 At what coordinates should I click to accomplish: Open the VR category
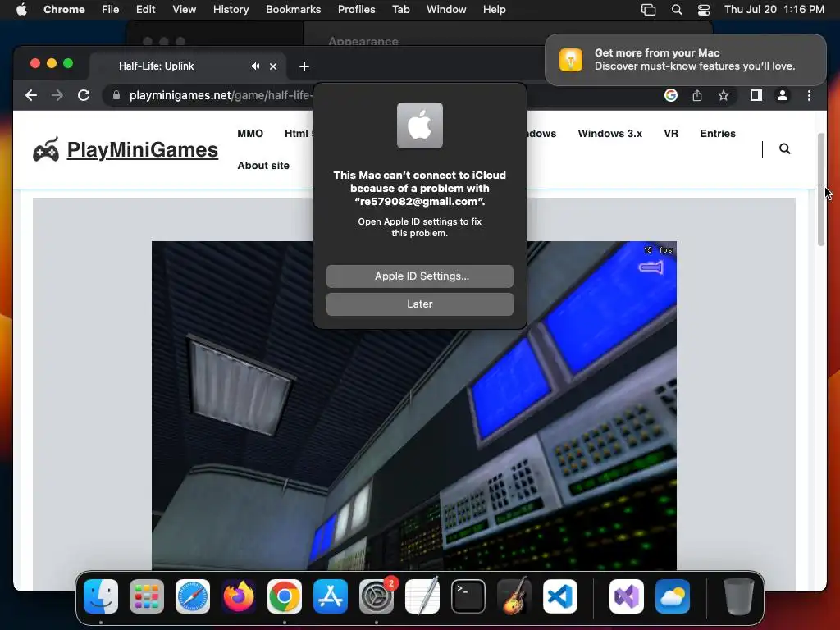671,134
